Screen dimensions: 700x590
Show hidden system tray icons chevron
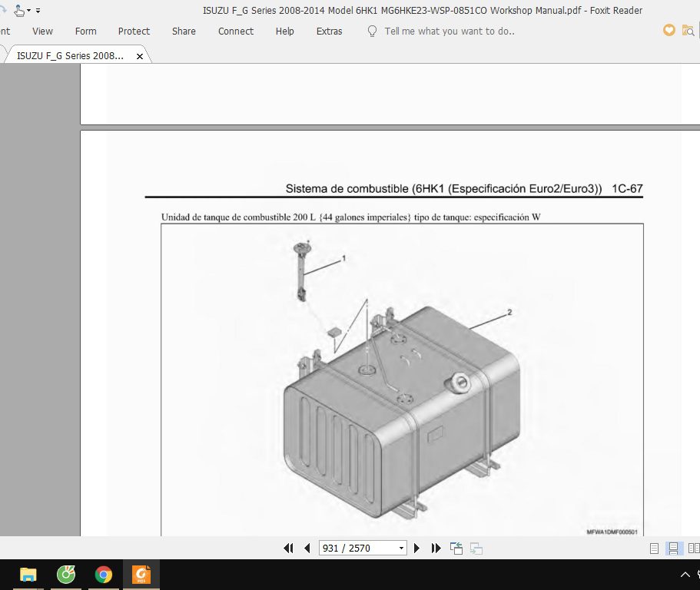click(x=685, y=575)
